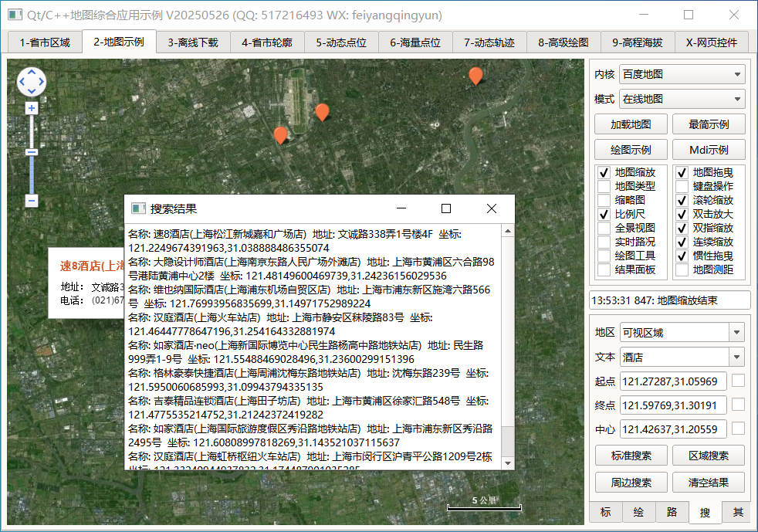Click the Mdi示例 button
The width and height of the screenshot is (758, 532).
point(709,150)
